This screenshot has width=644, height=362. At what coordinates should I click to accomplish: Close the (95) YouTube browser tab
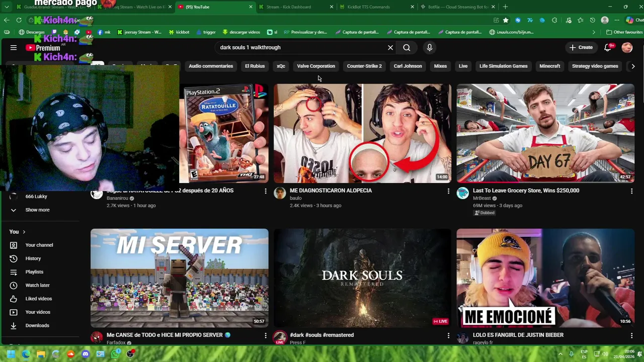pyautogui.click(x=251, y=7)
